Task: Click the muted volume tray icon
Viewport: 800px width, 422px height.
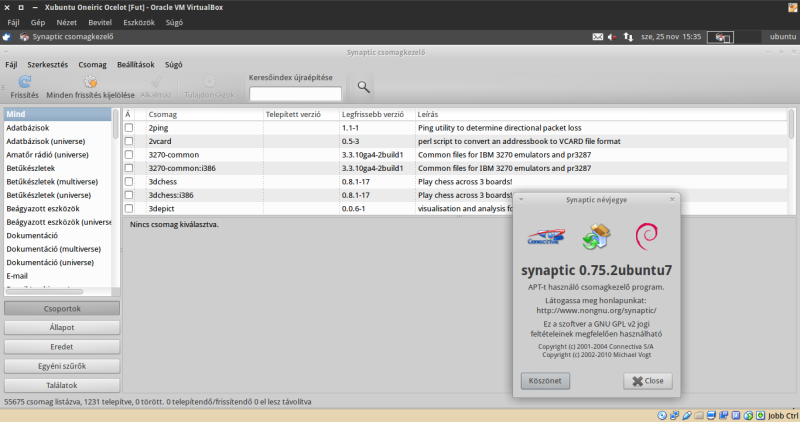Action: 612,37
